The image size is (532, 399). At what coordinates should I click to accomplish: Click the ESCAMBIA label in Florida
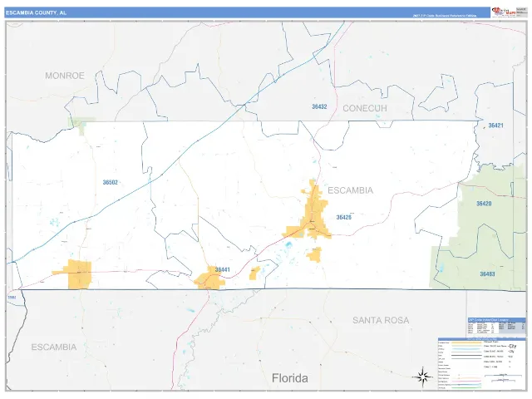(x=53, y=347)
